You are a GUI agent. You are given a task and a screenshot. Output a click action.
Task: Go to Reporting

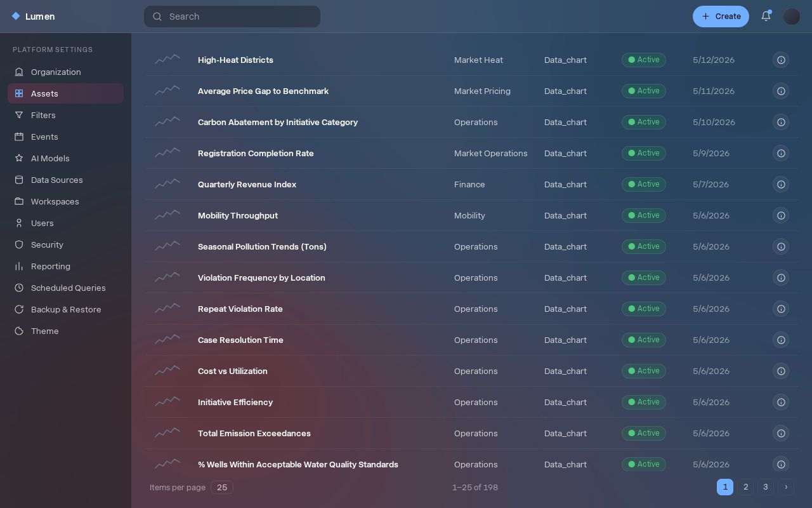pyautogui.click(x=65, y=266)
